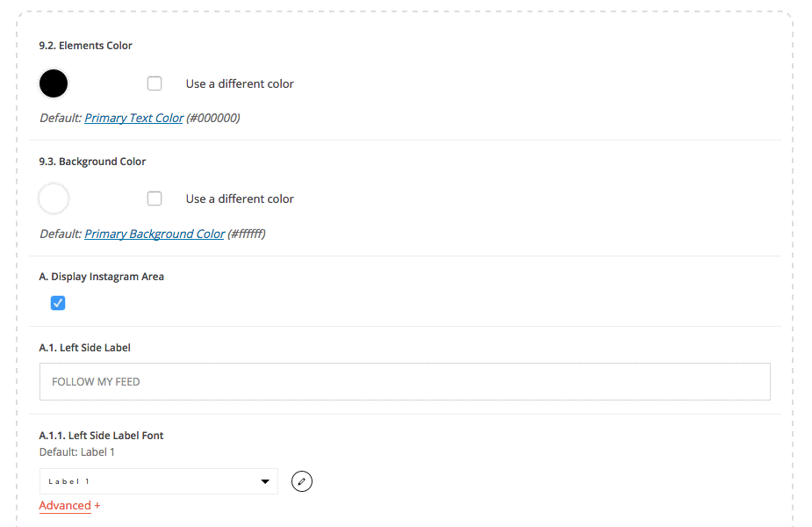The height and width of the screenshot is (527, 812).
Task: Click the dropdown arrow of the font select
Action: point(265,481)
